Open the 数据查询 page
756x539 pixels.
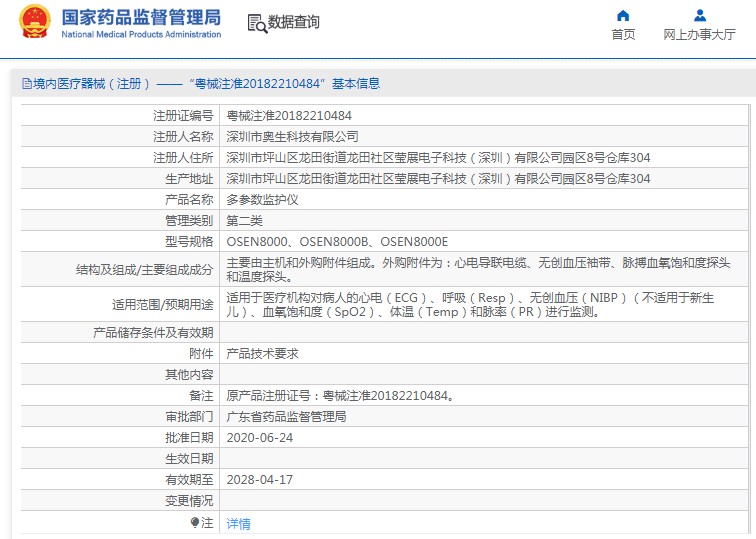pos(293,22)
